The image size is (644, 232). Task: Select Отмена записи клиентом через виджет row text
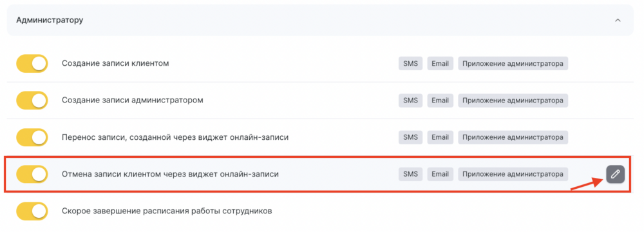(171, 175)
